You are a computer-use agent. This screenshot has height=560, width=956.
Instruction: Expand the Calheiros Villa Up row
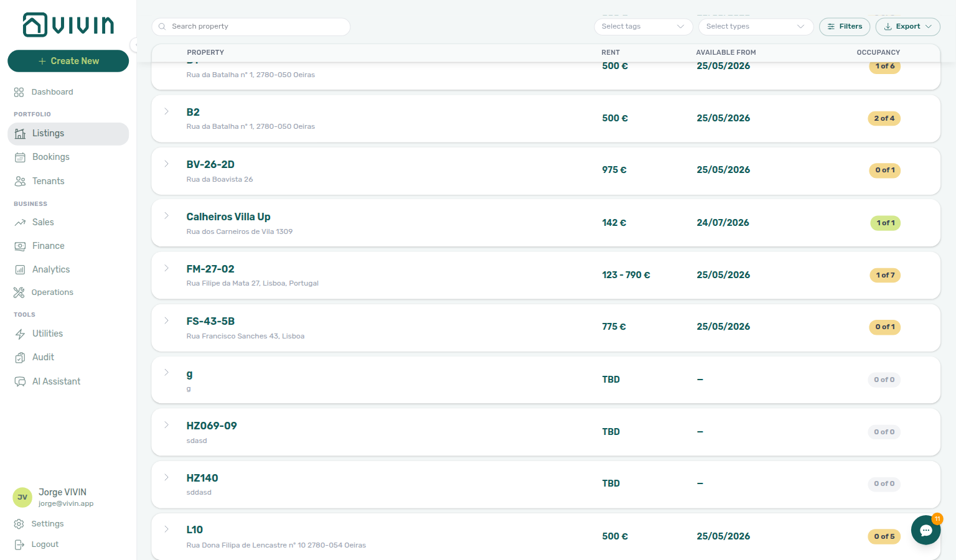167,216
